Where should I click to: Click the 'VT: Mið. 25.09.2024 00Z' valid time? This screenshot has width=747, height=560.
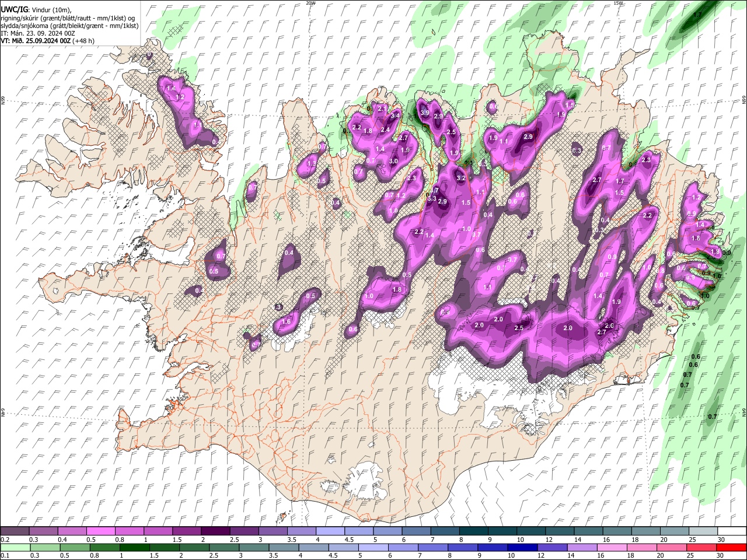[x=36, y=41]
